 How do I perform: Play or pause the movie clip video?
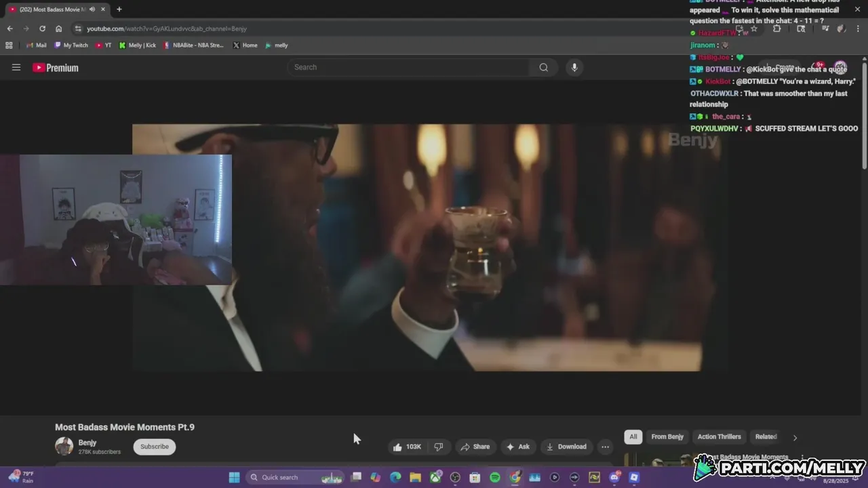(430, 247)
